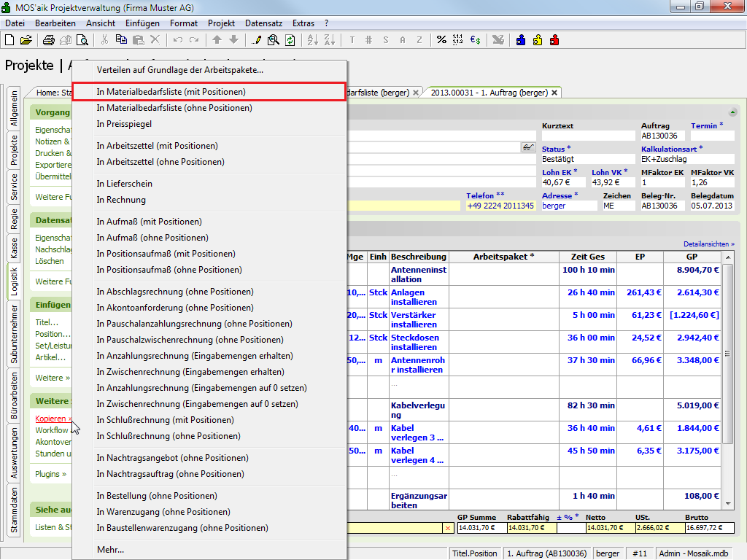Choose In Rechnung from the copy menu
Image resolution: width=747 pixels, height=560 pixels.
pos(209,200)
